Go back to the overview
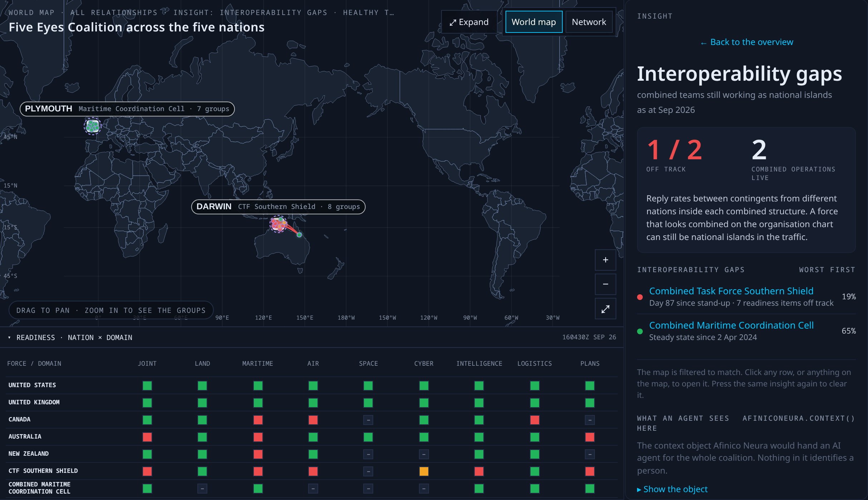The image size is (868, 500). click(746, 42)
